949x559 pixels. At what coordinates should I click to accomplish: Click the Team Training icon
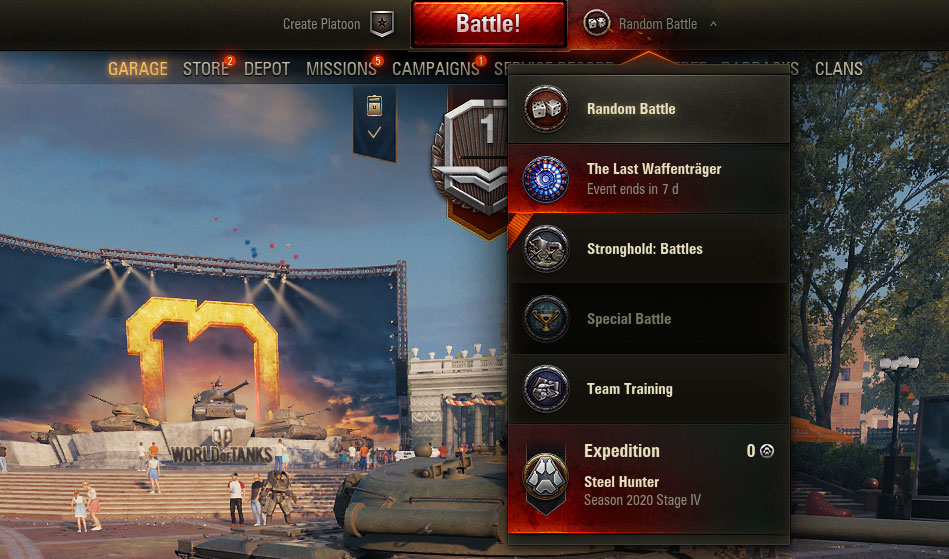545,388
